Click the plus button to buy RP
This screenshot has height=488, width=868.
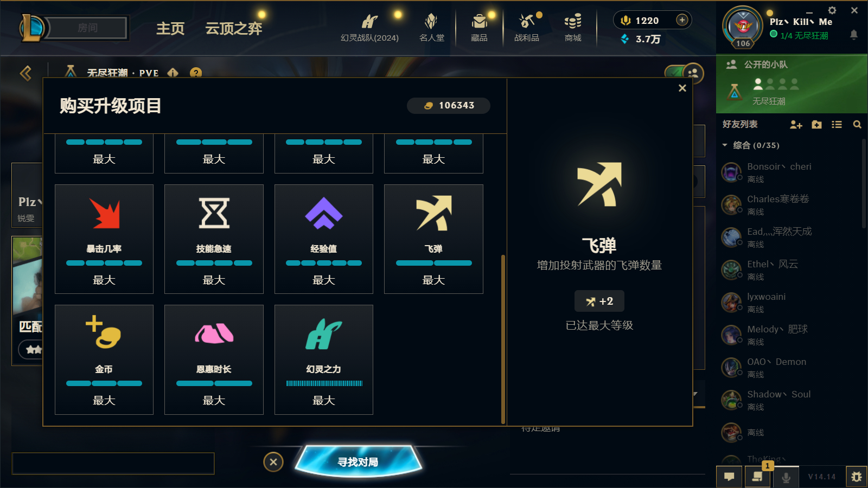(x=682, y=20)
